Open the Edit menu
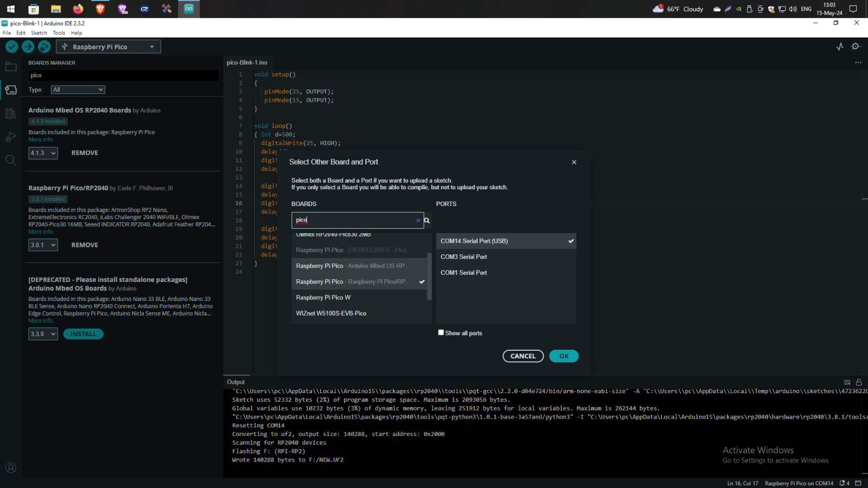Image resolution: width=868 pixels, height=488 pixels. click(x=21, y=33)
